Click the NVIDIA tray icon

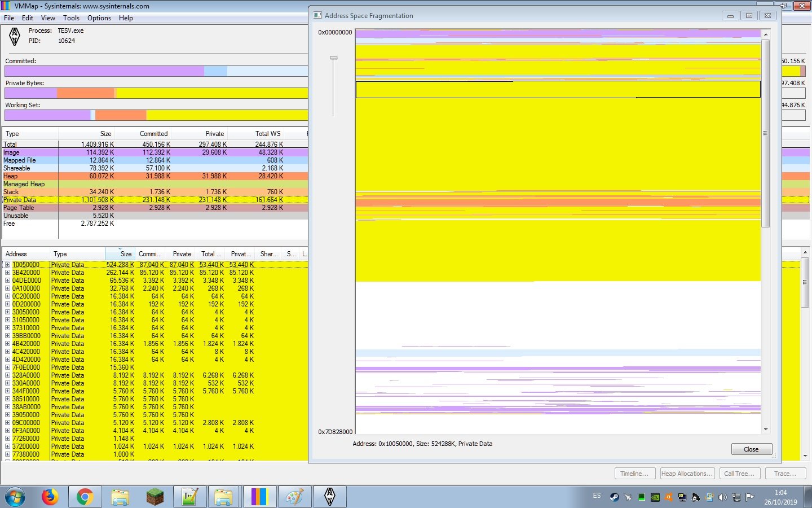pyautogui.click(x=655, y=497)
